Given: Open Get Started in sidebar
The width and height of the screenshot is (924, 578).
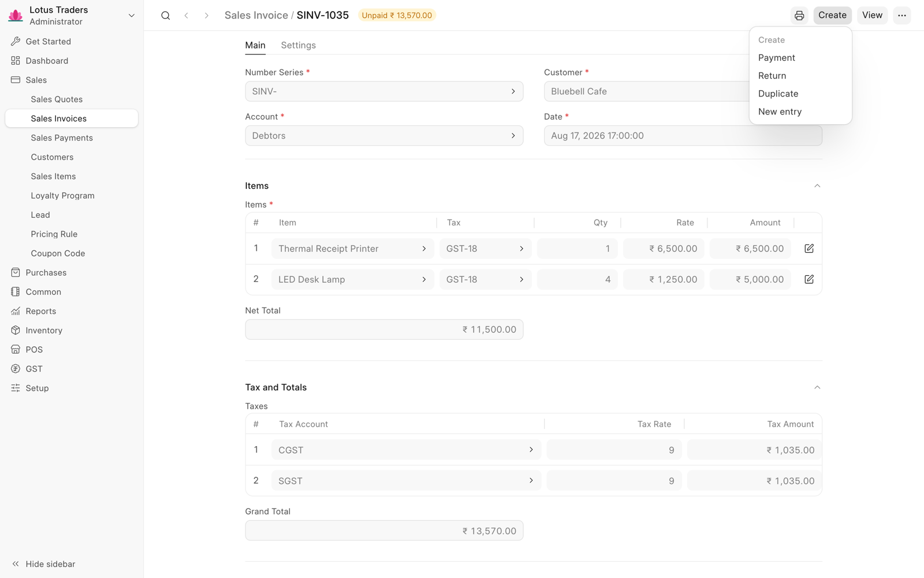Looking at the screenshot, I should [72, 42].
